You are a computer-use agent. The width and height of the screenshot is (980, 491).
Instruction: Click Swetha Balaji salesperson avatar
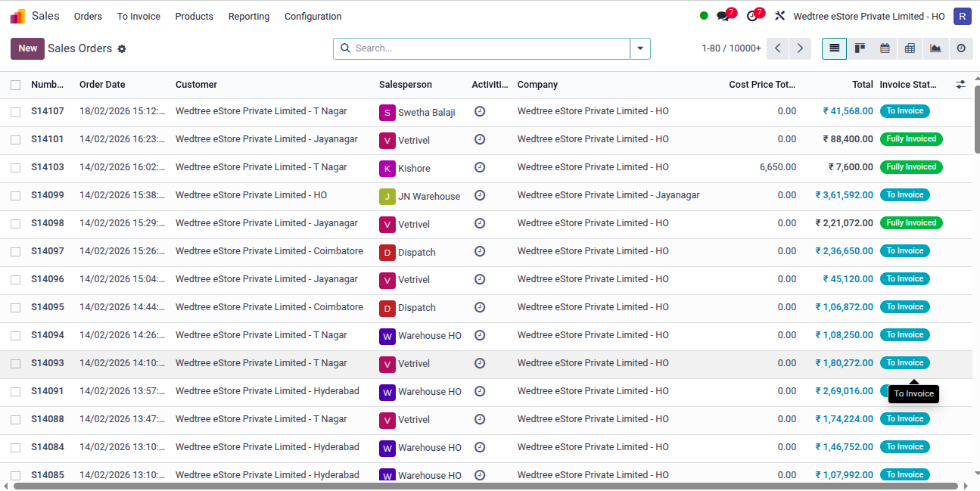click(x=387, y=113)
